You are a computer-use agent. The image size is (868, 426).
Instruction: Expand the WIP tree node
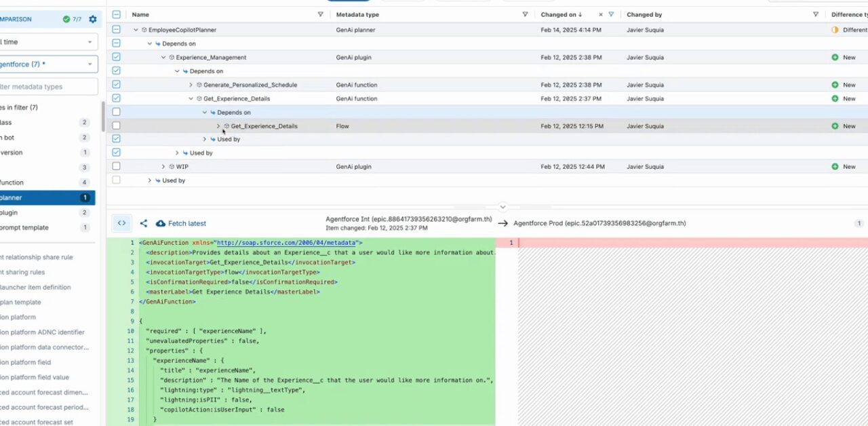(163, 167)
